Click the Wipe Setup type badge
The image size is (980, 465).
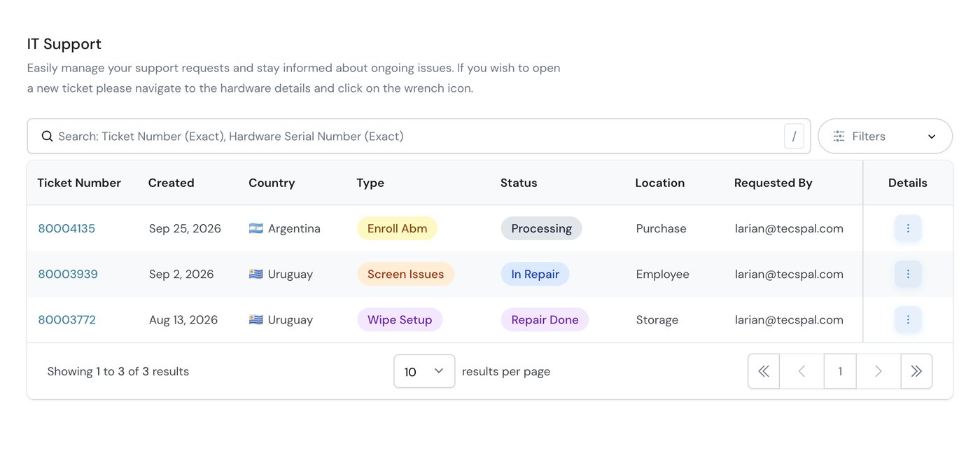(400, 320)
